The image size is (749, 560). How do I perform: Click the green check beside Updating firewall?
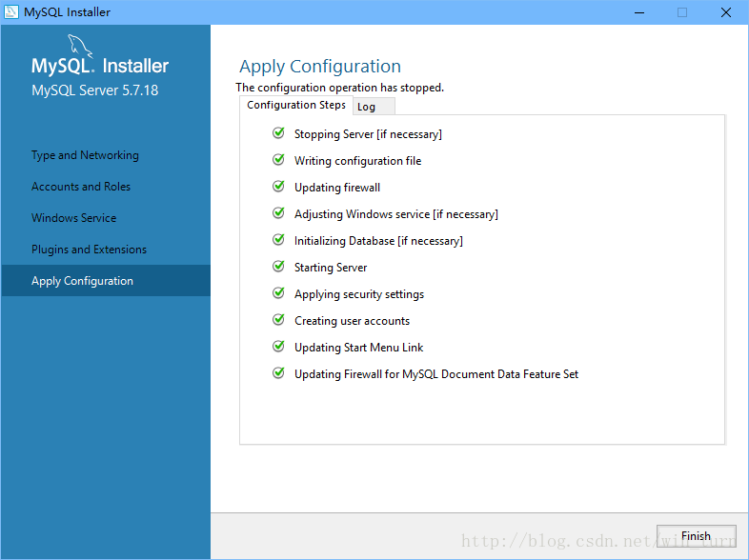[x=278, y=188]
